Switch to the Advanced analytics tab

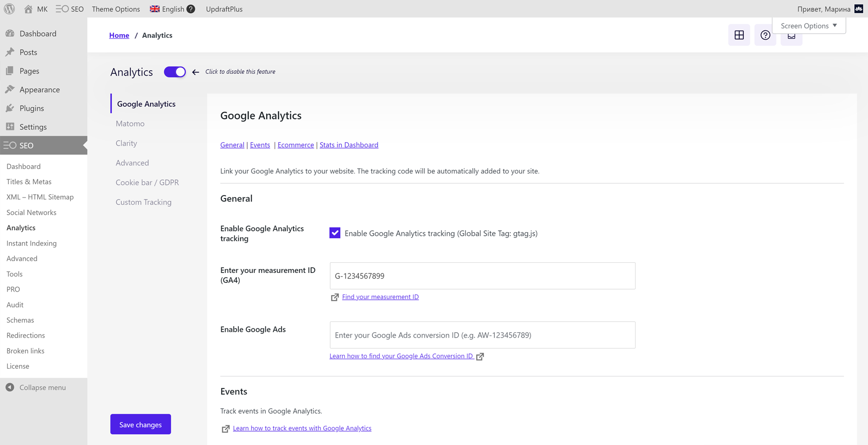132,162
